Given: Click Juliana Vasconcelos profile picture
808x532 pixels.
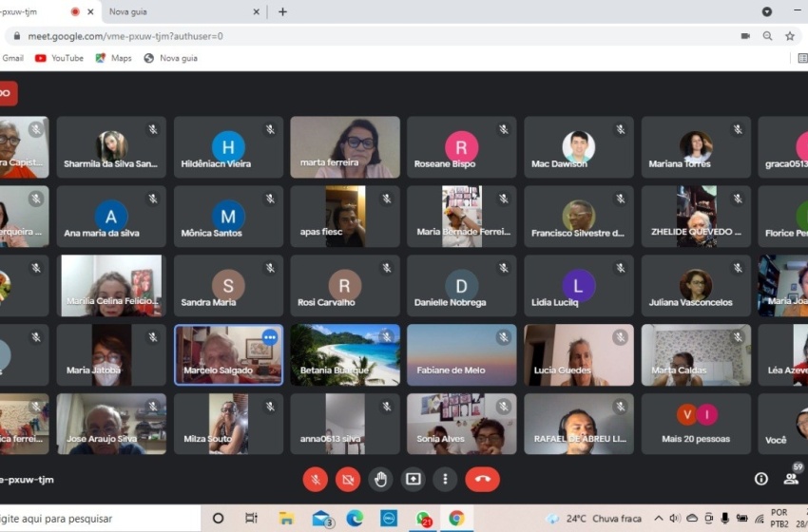Looking at the screenshot, I should pos(696,285).
